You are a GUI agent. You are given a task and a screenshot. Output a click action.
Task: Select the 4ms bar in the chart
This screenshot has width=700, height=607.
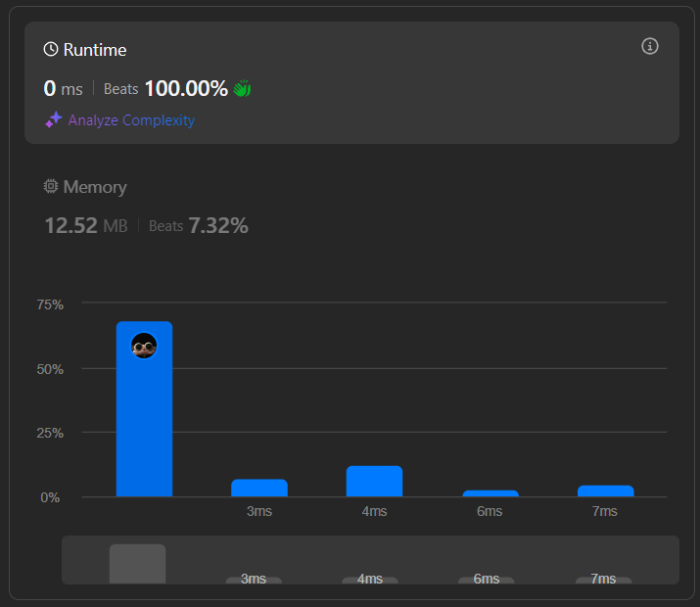tap(374, 481)
